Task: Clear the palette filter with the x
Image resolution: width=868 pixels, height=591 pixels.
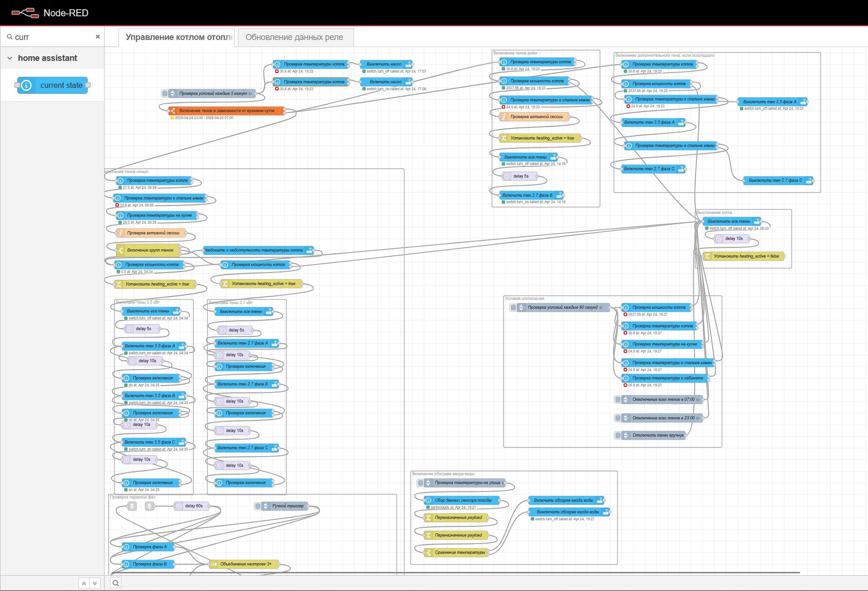Action: tap(98, 37)
